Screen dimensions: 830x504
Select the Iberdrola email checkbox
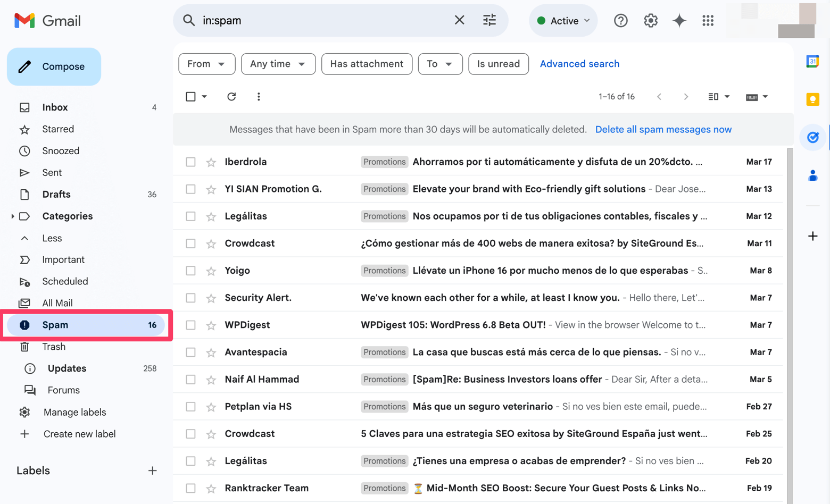click(x=190, y=162)
